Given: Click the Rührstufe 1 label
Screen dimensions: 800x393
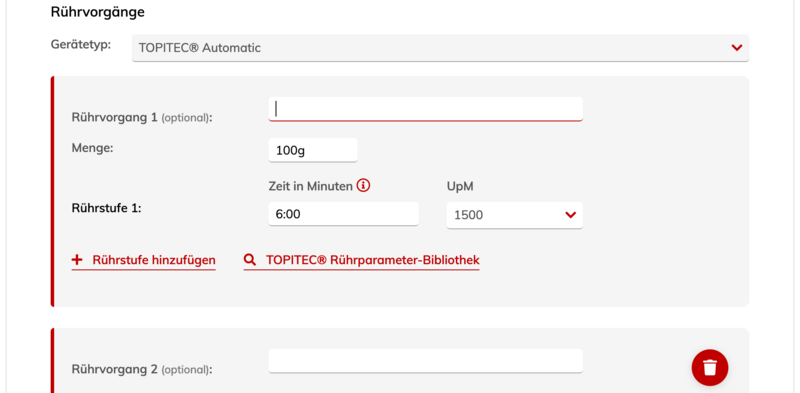Looking at the screenshot, I should coord(107,208).
